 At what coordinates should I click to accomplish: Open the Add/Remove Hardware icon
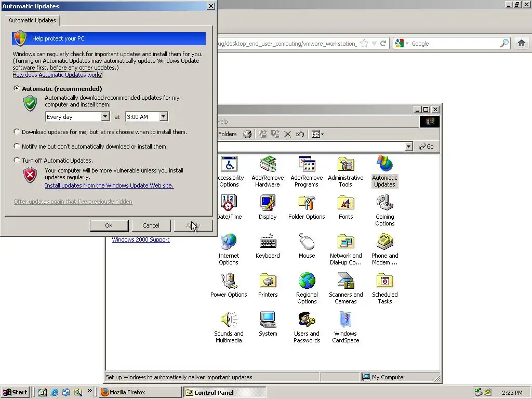click(x=268, y=171)
